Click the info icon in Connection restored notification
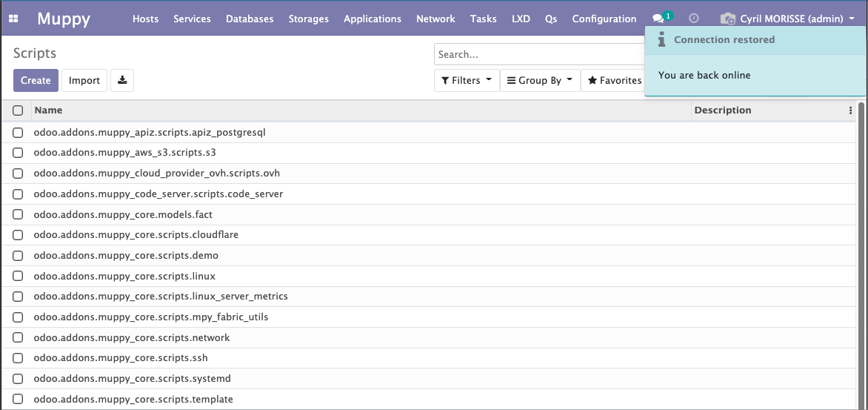 tap(661, 39)
